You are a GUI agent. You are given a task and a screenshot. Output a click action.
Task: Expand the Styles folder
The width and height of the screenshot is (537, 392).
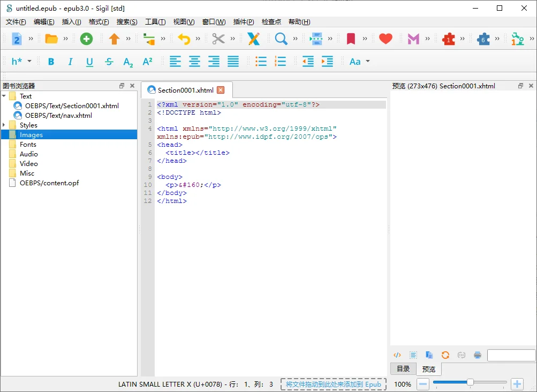(4, 125)
